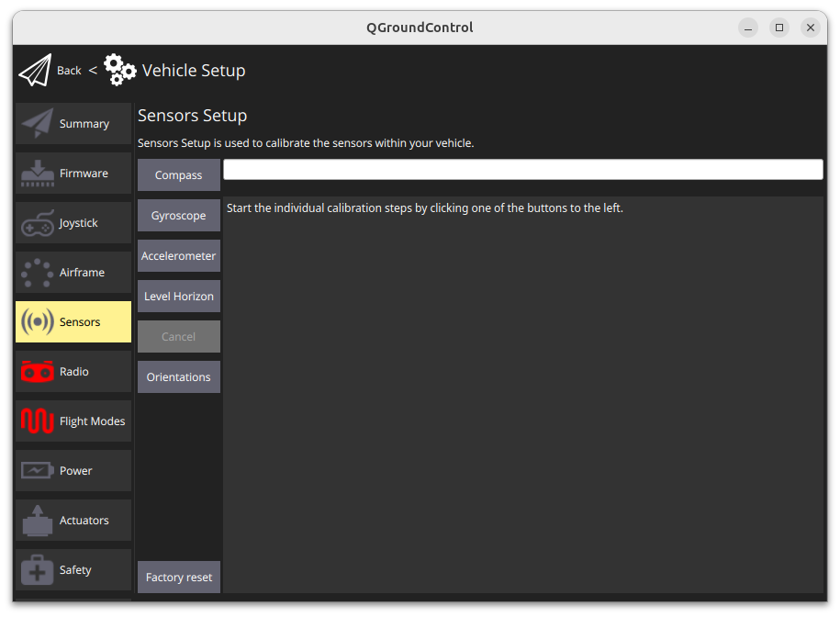The image size is (840, 617).
Task: Click the white calibration progress bar
Action: pyautogui.click(x=523, y=169)
